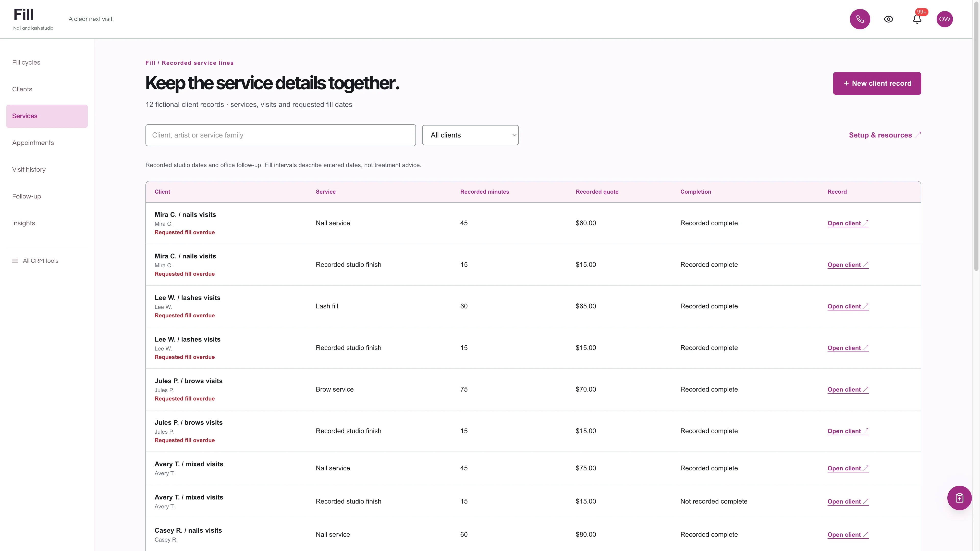
Task: Open client for Avery T. Not recorded complete row
Action: click(x=848, y=502)
